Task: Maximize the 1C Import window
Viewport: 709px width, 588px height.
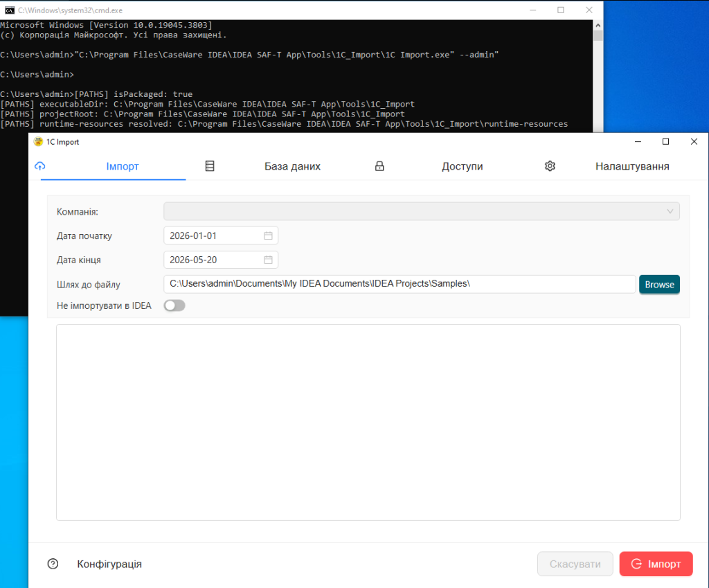Action: (x=665, y=141)
